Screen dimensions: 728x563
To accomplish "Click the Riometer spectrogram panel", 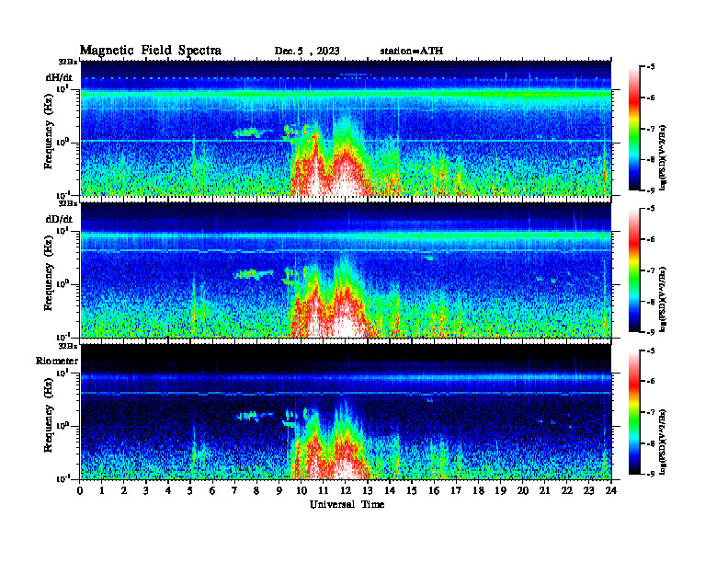I will coord(346,411).
